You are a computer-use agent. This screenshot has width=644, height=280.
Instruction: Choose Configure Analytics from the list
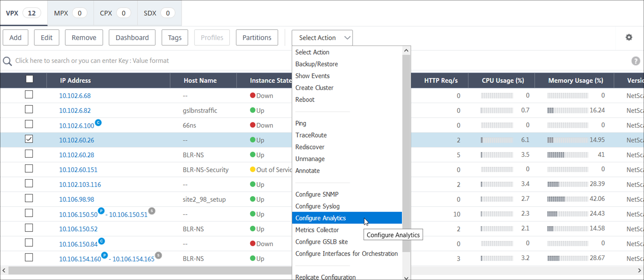[x=347, y=218]
